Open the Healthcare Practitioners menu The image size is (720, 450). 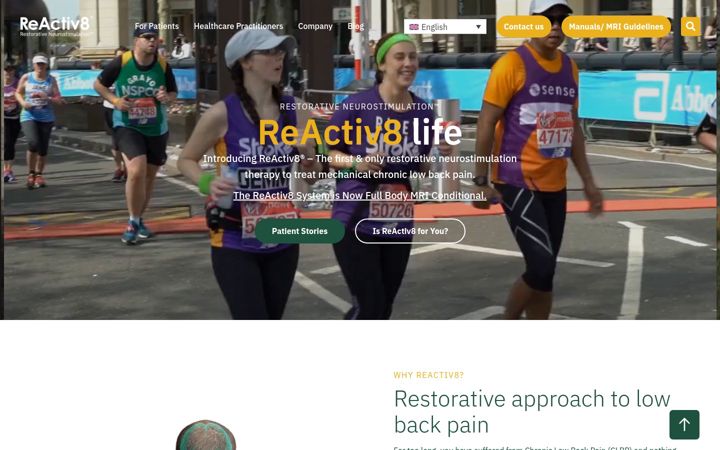click(x=238, y=26)
